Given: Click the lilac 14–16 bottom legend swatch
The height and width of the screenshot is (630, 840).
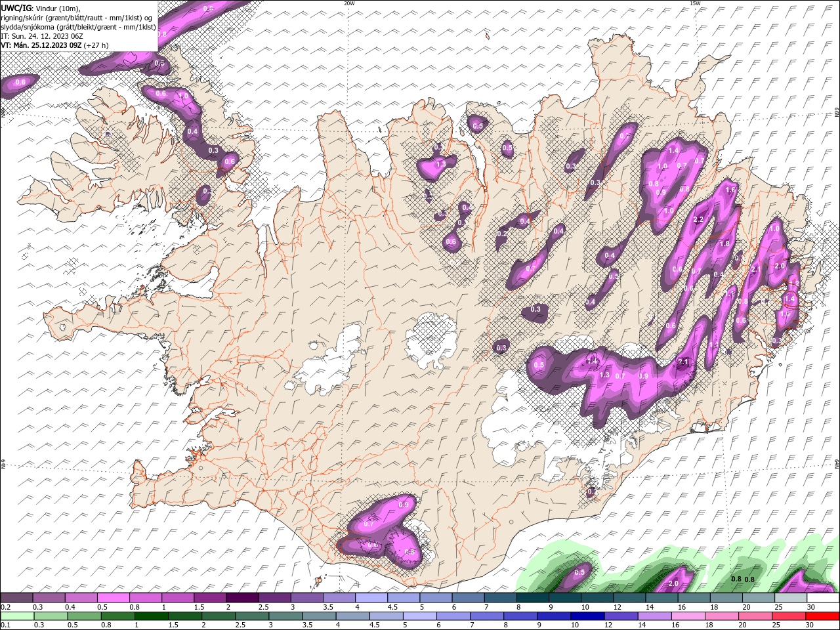Looking at the screenshot, I should point(655,616).
